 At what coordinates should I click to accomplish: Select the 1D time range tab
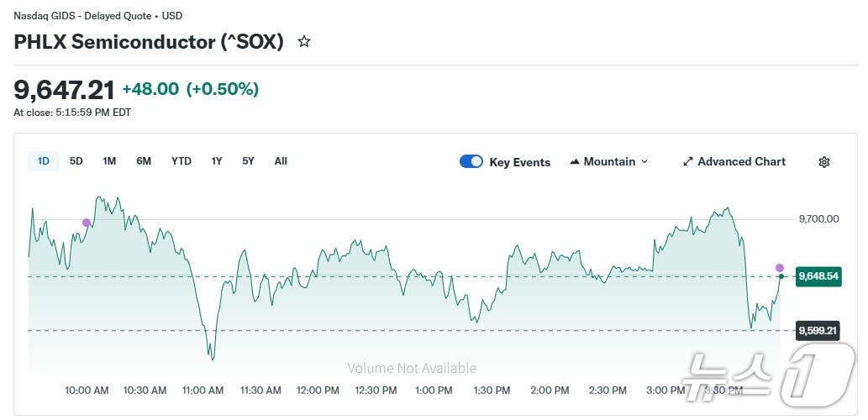(44, 161)
